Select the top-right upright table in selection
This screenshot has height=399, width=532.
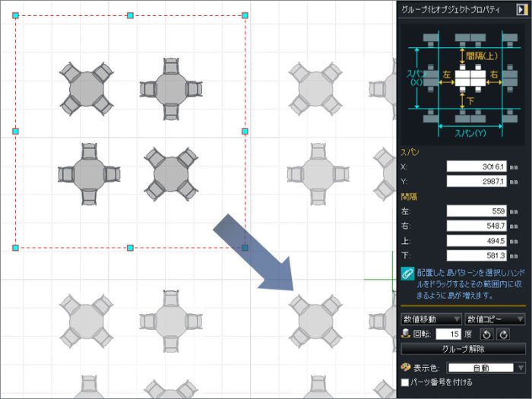[x=171, y=89]
